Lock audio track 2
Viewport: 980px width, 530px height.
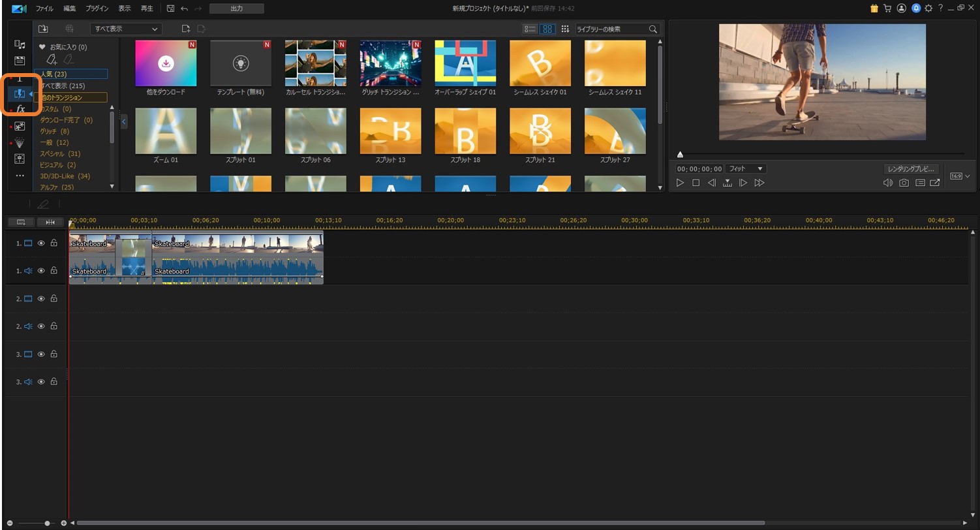(54, 326)
